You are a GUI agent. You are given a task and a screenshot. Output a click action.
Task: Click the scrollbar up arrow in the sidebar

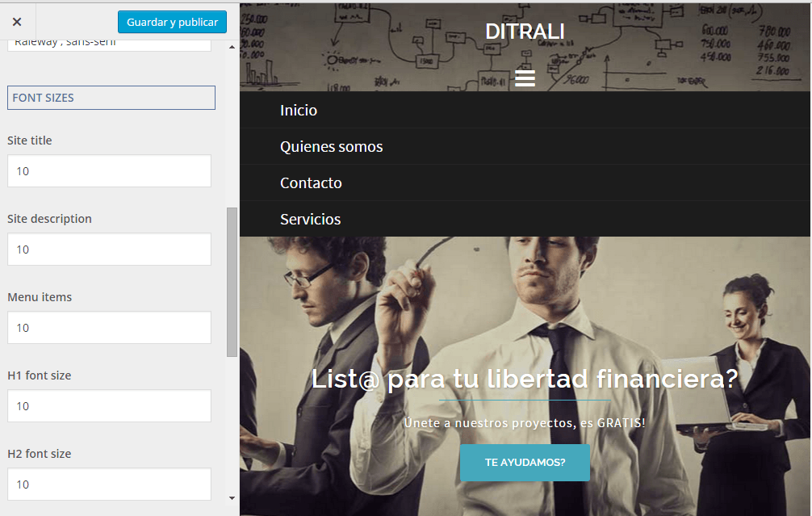[232, 47]
